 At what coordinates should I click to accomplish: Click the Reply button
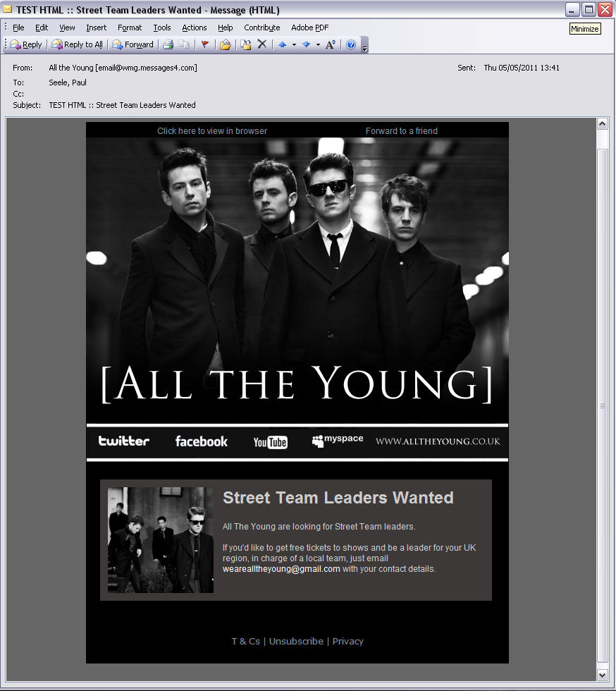point(26,44)
